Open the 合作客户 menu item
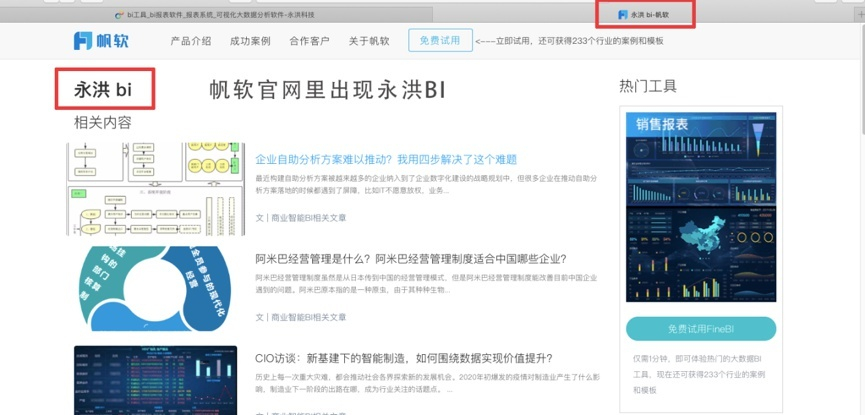The width and height of the screenshot is (865, 415). 309,41
